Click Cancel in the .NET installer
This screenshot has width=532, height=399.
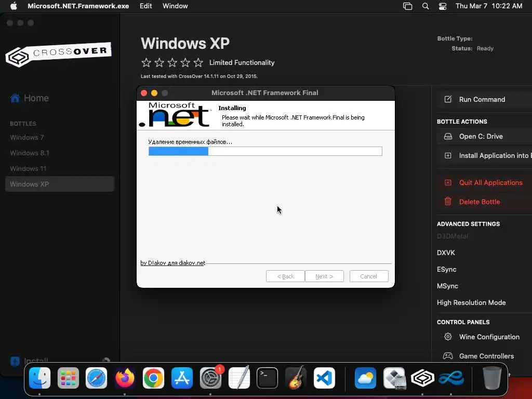coord(369,276)
